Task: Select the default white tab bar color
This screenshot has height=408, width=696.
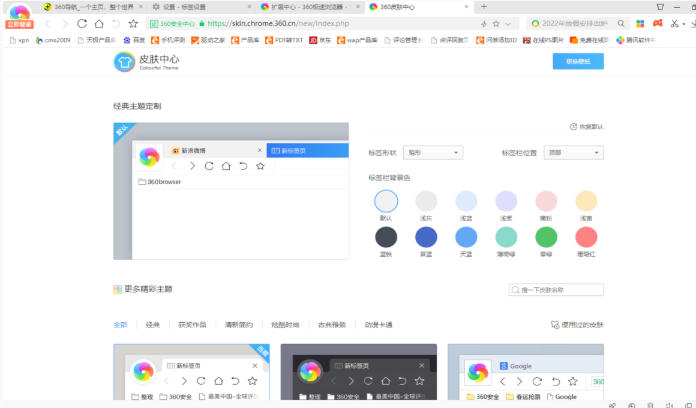Action: (386, 201)
